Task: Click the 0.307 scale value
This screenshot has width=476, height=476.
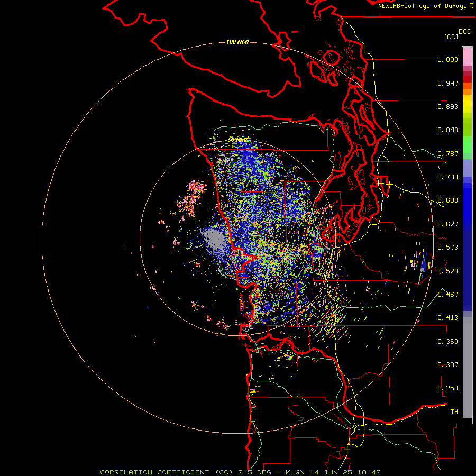Action: pyautogui.click(x=448, y=364)
